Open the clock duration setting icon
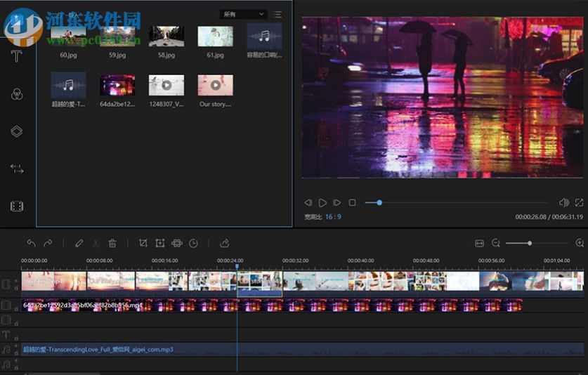588x375 pixels. 193,243
